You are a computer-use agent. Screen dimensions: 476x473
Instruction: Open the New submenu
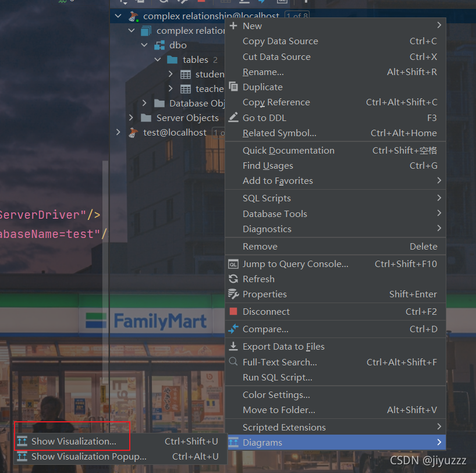335,26
